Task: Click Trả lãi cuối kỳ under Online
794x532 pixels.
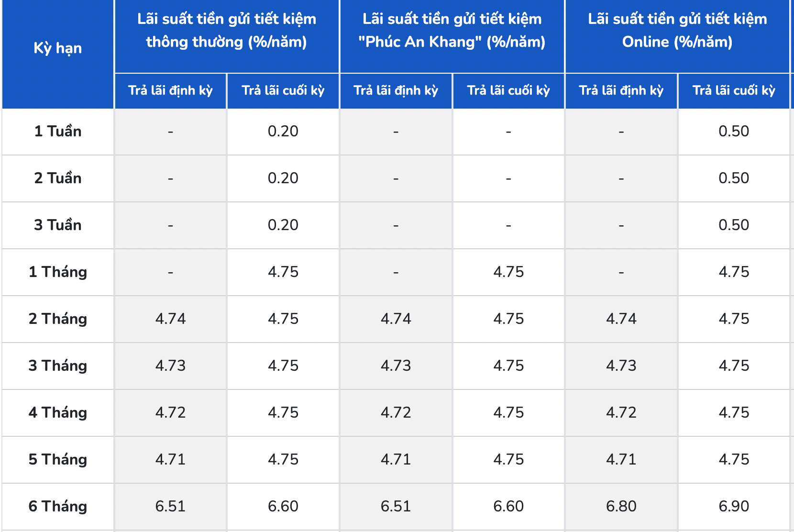Action: click(734, 91)
